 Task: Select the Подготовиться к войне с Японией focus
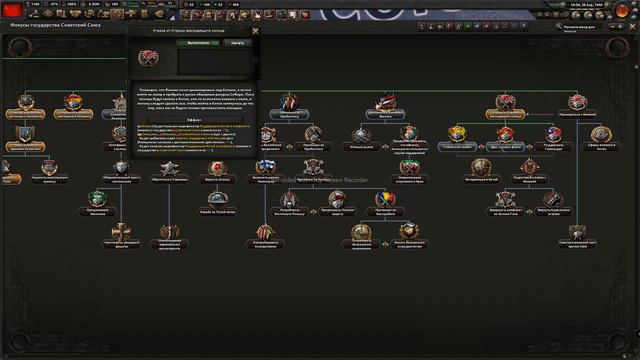529,171
